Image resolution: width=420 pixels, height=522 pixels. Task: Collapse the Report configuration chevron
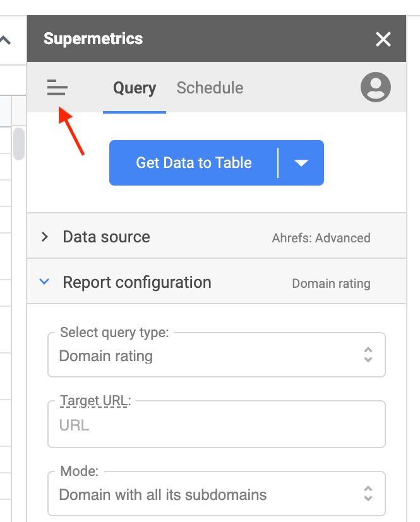pos(44,282)
